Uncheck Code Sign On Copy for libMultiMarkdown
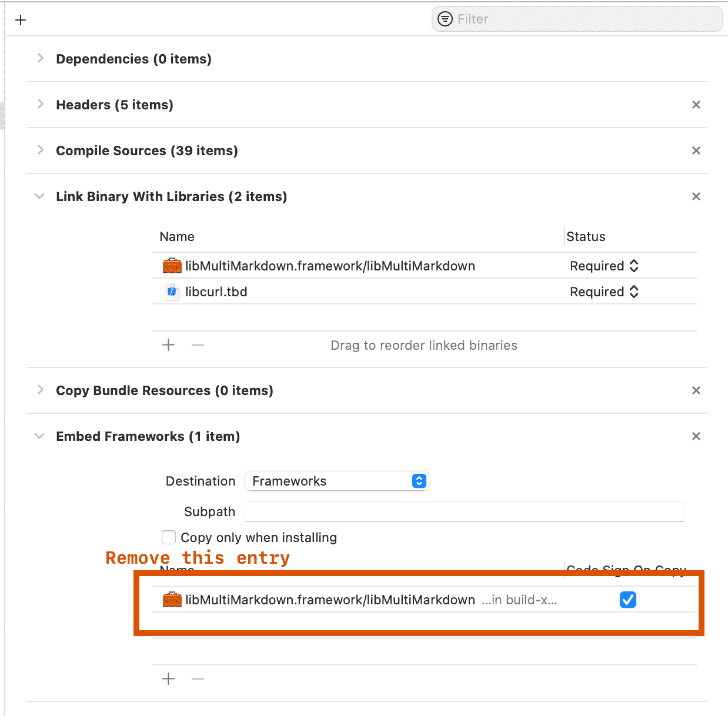Image resolution: width=728 pixels, height=716 pixels. (x=627, y=600)
